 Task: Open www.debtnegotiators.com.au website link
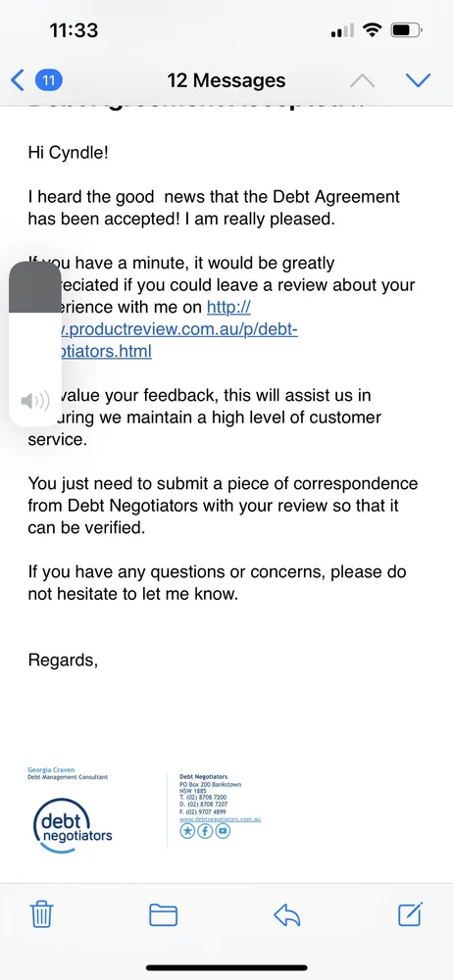[x=220, y=818]
